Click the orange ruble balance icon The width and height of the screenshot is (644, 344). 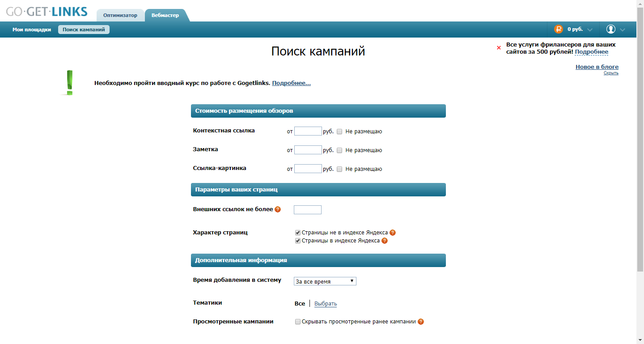(x=559, y=29)
